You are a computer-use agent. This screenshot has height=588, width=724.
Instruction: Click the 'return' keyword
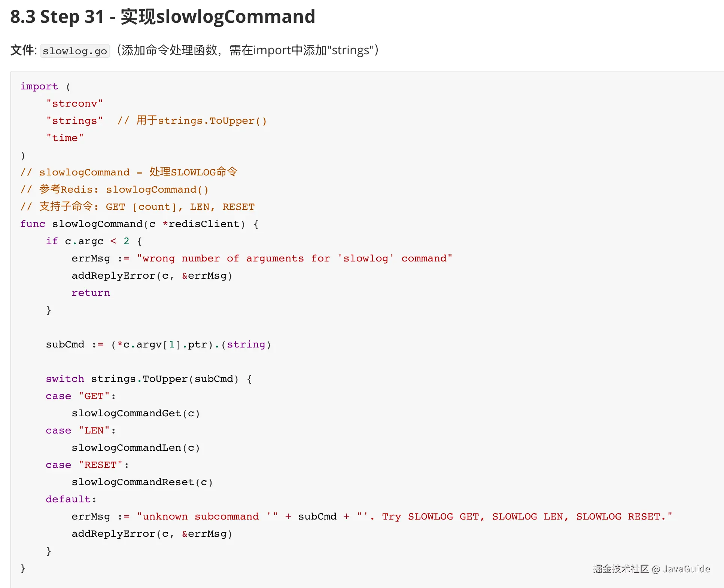point(91,293)
